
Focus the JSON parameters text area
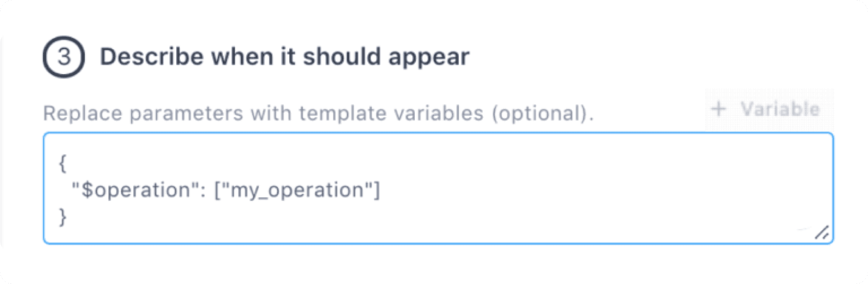coord(438,188)
